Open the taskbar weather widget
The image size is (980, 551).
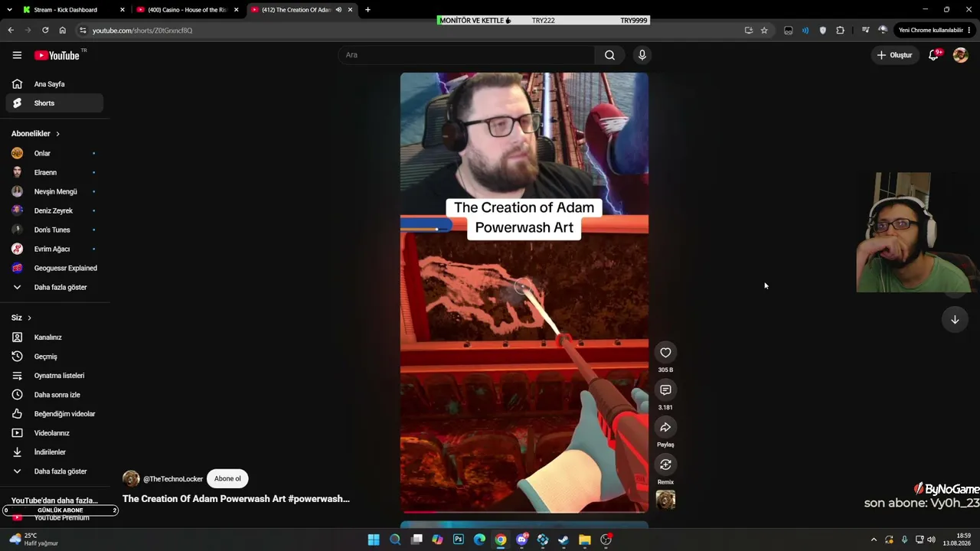click(34, 540)
